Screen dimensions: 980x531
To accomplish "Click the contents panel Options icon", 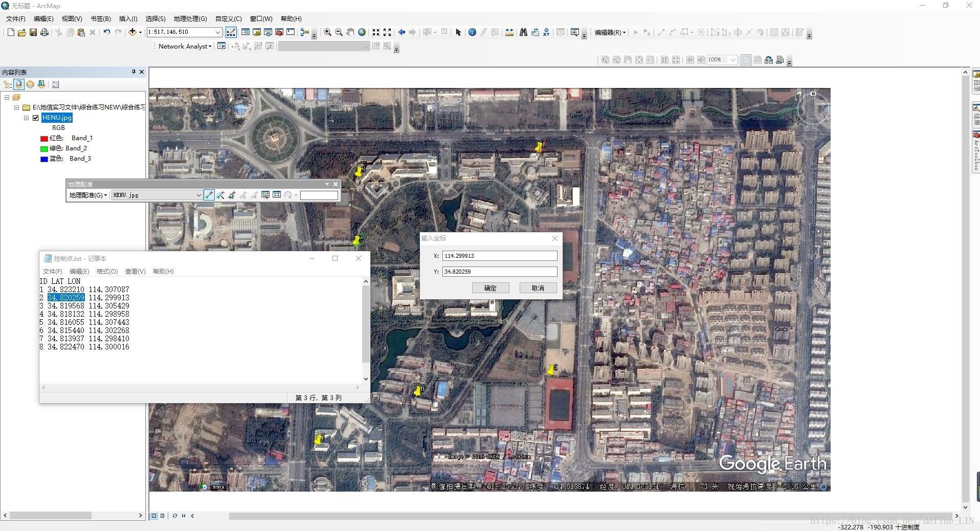I will tap(56, 84).
